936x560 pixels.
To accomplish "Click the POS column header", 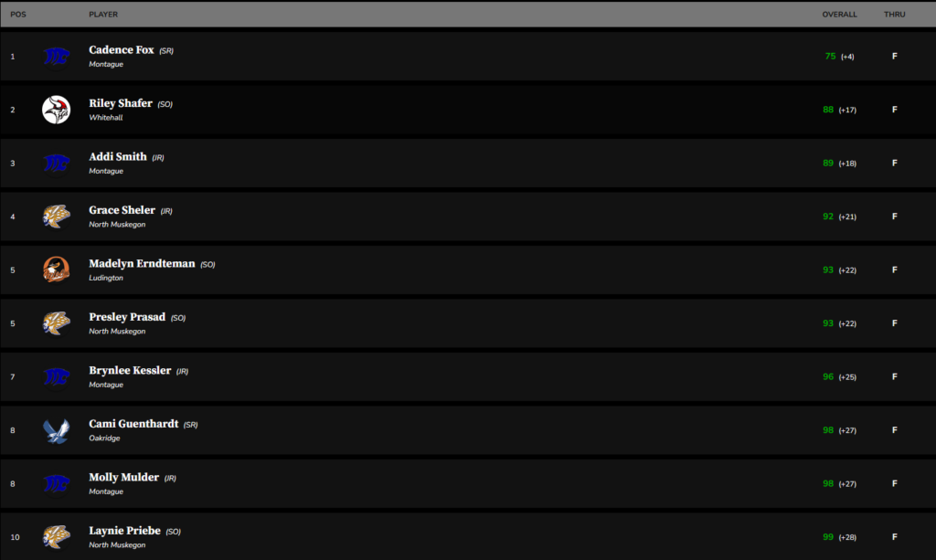I will (x=18, y=15).
